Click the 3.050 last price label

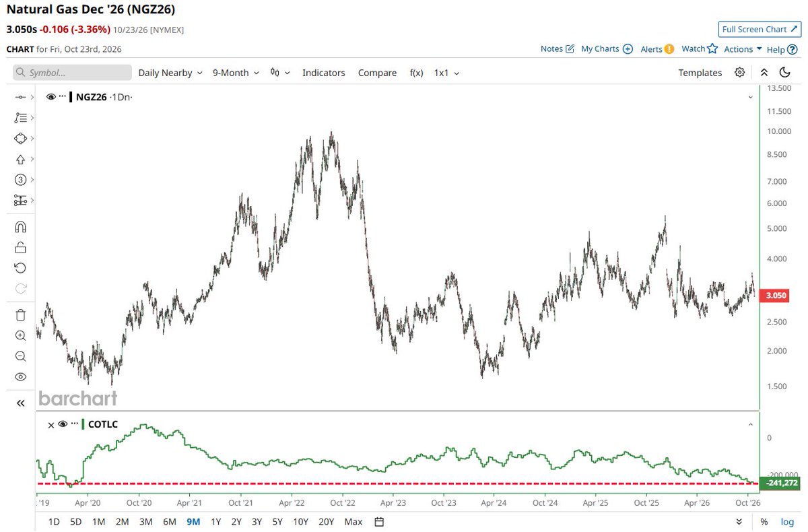774,296
